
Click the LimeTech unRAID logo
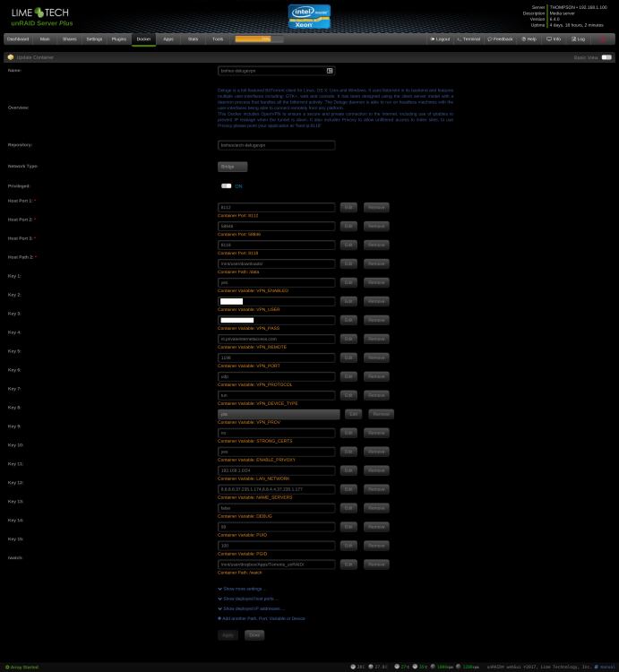coord(41,17)
